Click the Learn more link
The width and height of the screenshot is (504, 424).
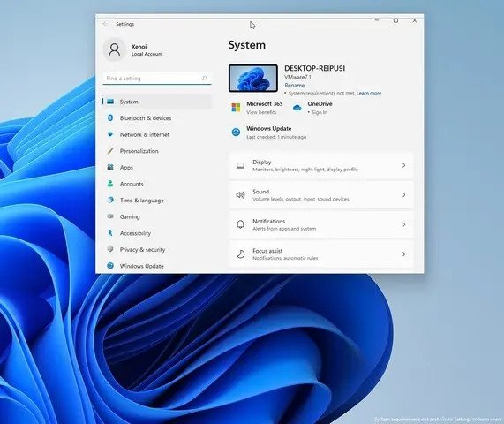[x=369, y=93]
